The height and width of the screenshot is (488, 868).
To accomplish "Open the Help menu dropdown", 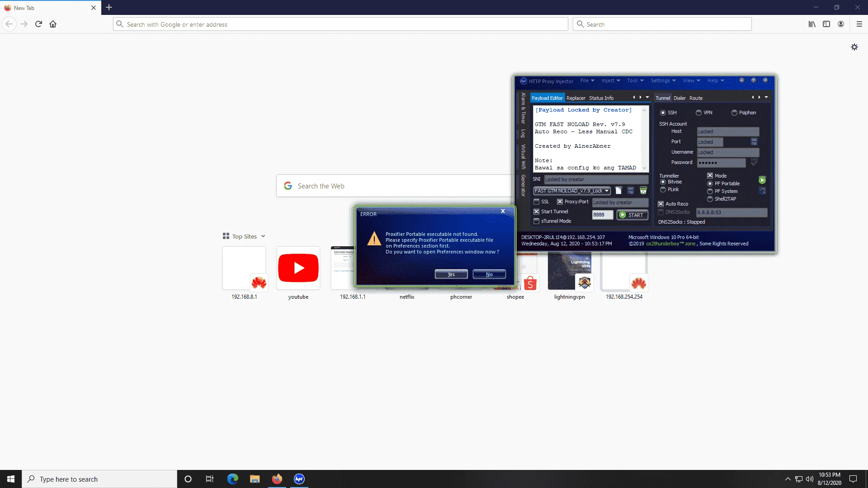I will (716, 80).
